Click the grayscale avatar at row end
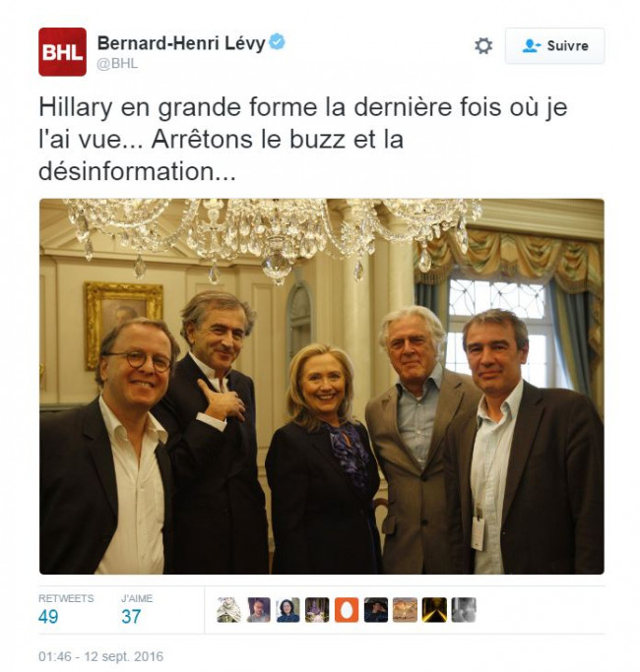 (464, 609)
